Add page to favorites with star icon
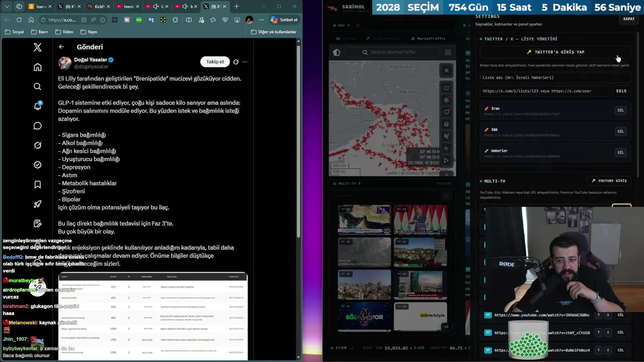644x362 pixels. (x=103, y=20)
